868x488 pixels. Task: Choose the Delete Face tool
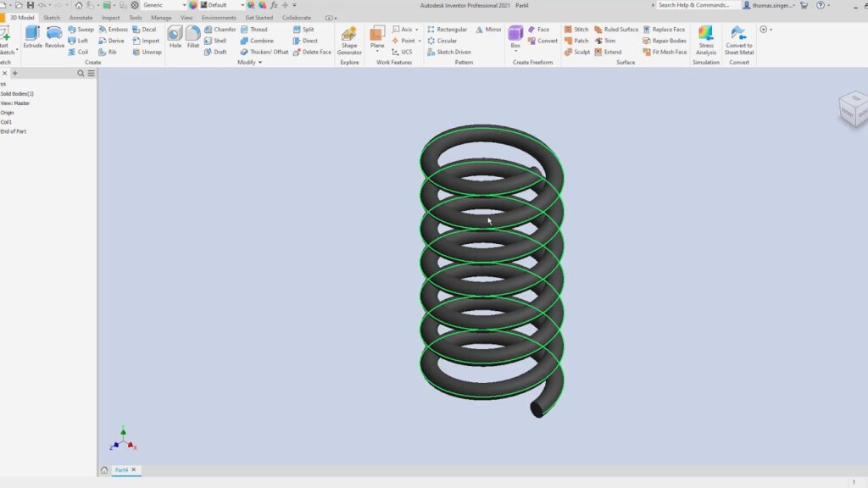[x=312, y=52]
